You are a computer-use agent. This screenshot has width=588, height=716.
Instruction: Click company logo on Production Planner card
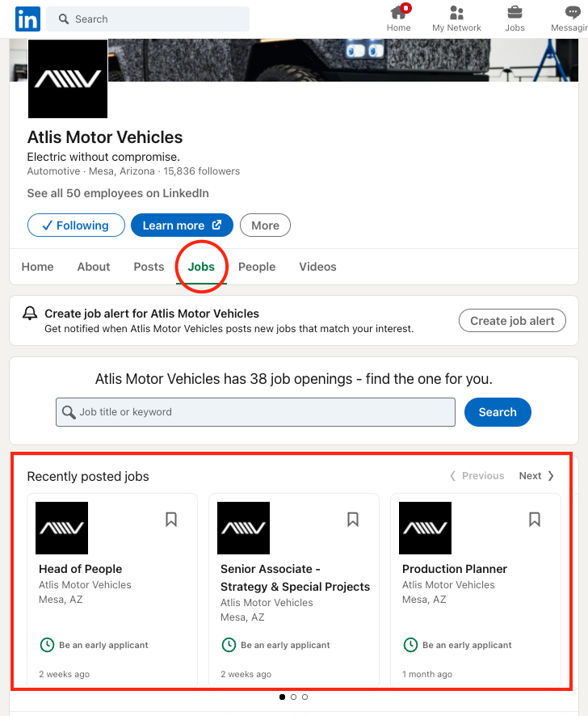click(x=425, y=528)
